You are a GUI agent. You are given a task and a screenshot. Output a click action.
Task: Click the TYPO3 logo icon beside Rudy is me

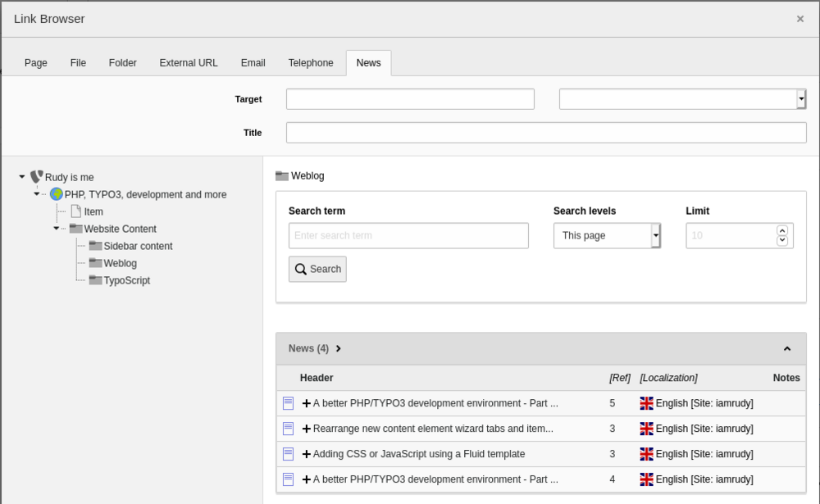click(36, 177)
